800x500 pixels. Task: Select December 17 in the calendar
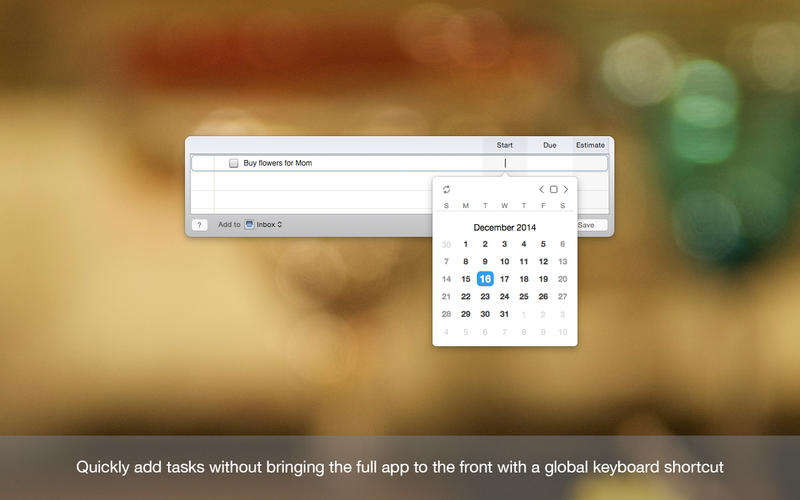505,279
